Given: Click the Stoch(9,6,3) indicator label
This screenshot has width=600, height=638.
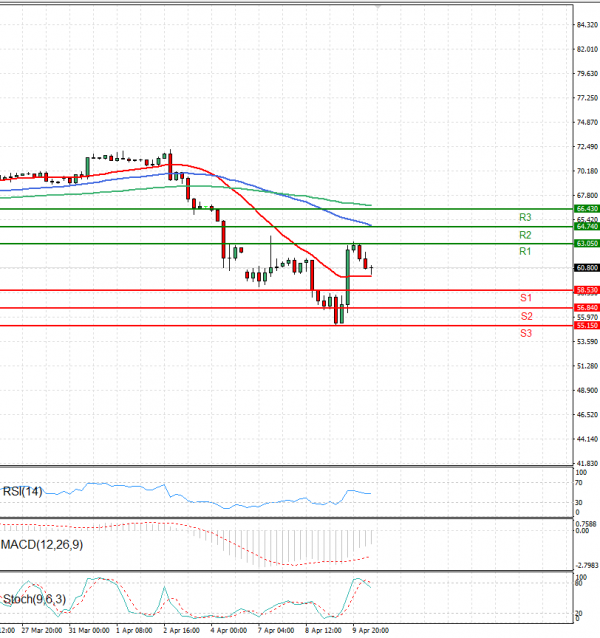Looking at the screenshot, I should click(34, 599).
